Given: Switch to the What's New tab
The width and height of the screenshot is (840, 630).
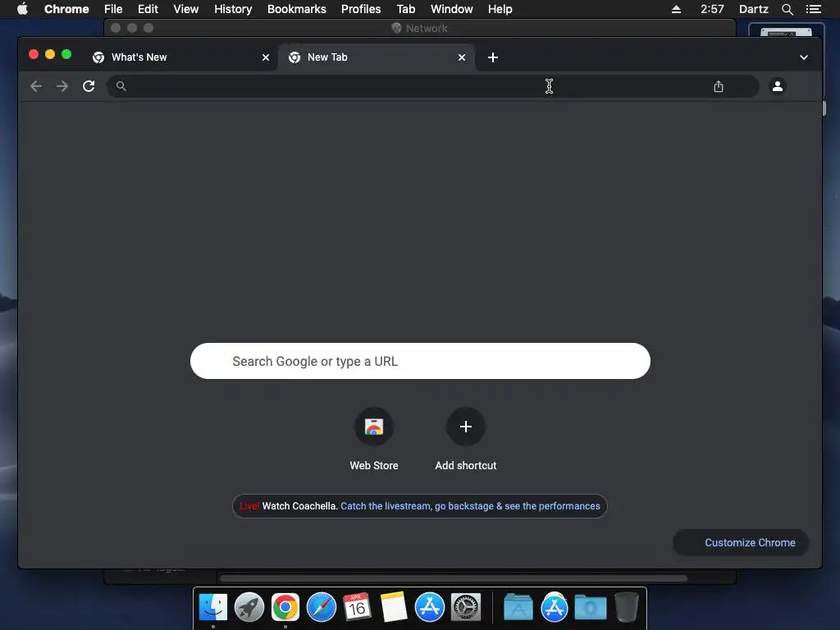Looking at the screenshot, I should point(180,57).
